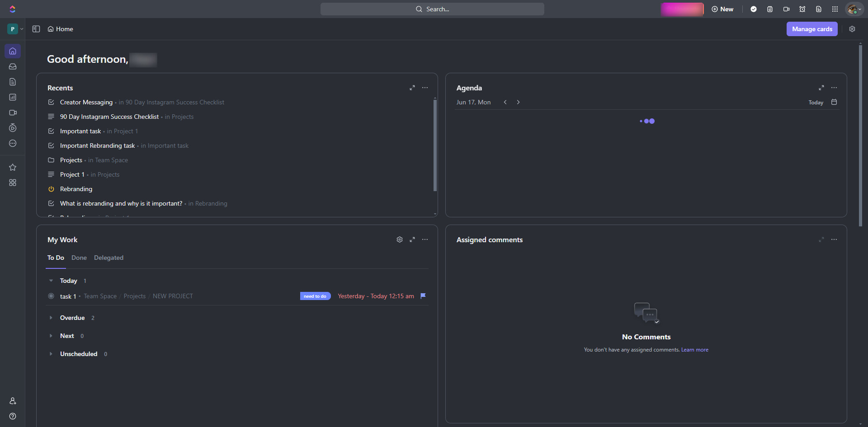This screenshot has height=427, width=868.
Task: Switch to the Delegated tab
Action: (108, 258)
